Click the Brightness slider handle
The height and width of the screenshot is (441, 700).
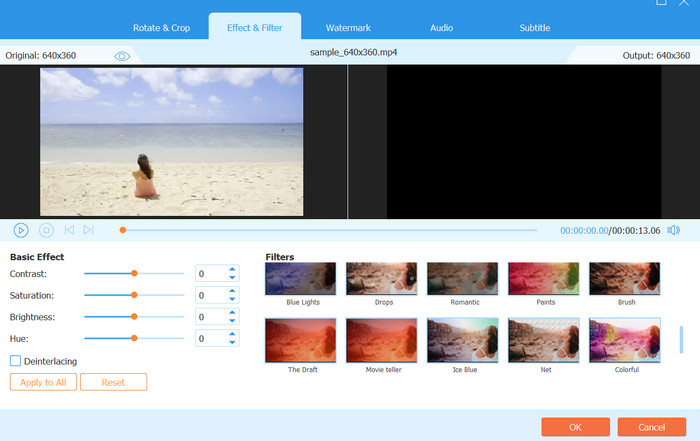click(134, 317)
